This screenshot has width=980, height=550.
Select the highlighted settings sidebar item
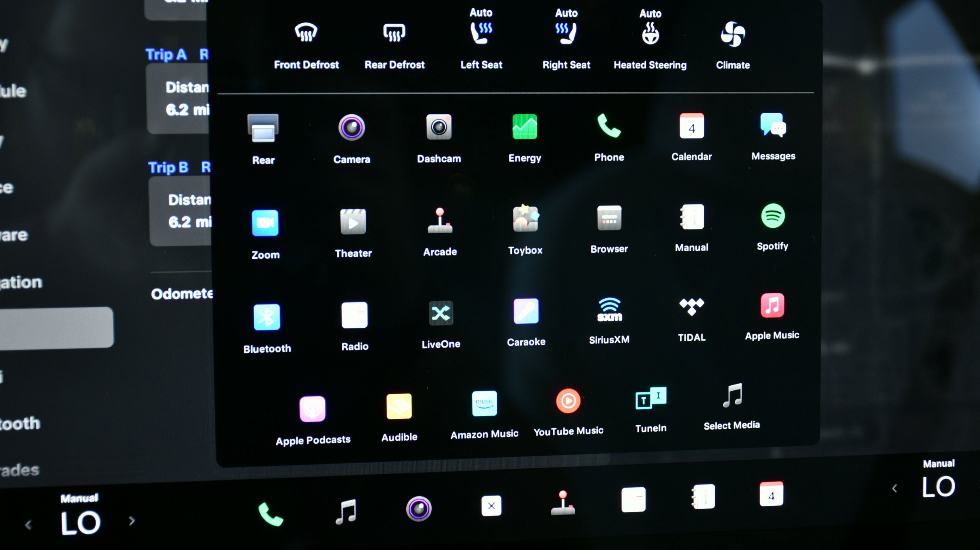(x=56, y=328)
